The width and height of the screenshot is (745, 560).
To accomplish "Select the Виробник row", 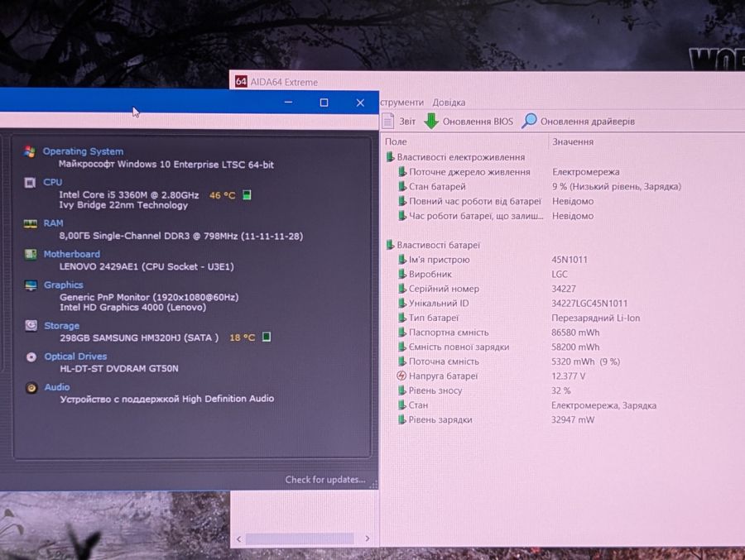I will 483,274.
